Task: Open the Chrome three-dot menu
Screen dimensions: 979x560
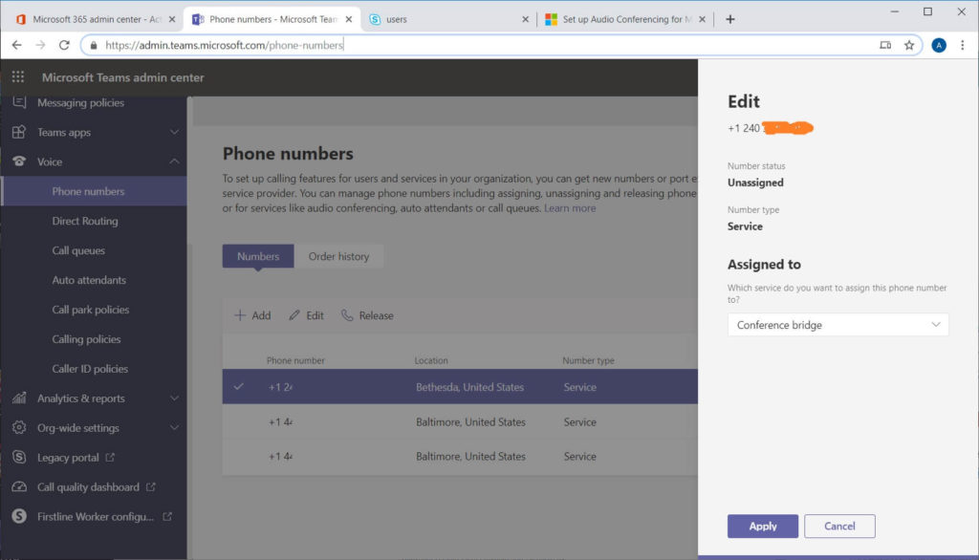Action: coord(962,45)
